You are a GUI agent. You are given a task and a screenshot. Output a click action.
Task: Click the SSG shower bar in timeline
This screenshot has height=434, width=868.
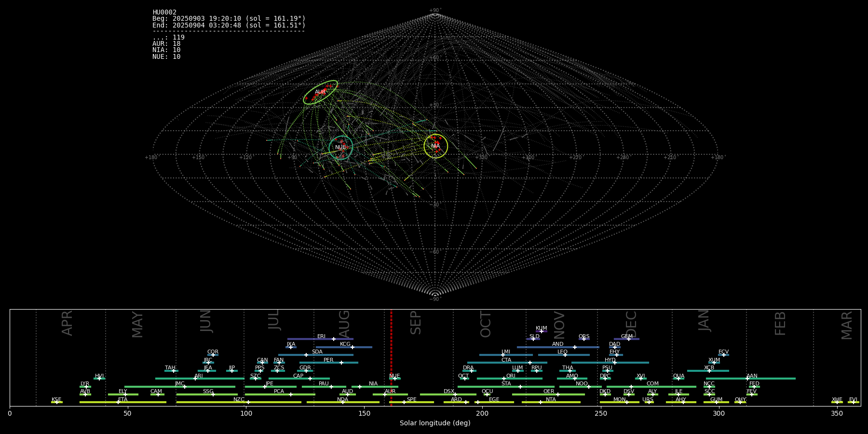click(x=207, y=394)
